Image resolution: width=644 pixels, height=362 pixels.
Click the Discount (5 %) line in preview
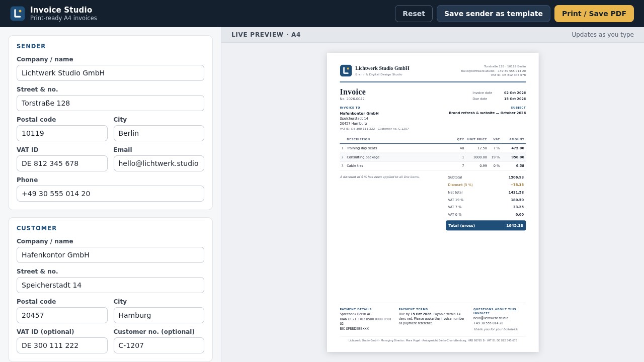[486, 185]
